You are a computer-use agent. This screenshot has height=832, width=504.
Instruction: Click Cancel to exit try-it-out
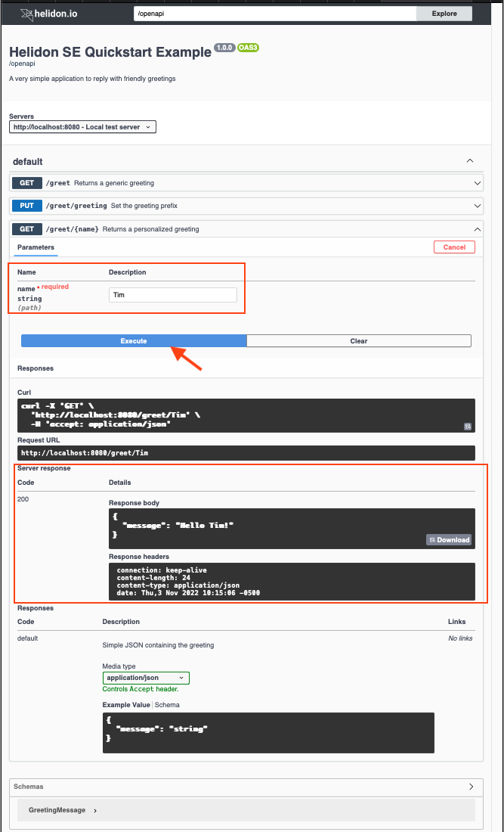click(x=454, y=247)
